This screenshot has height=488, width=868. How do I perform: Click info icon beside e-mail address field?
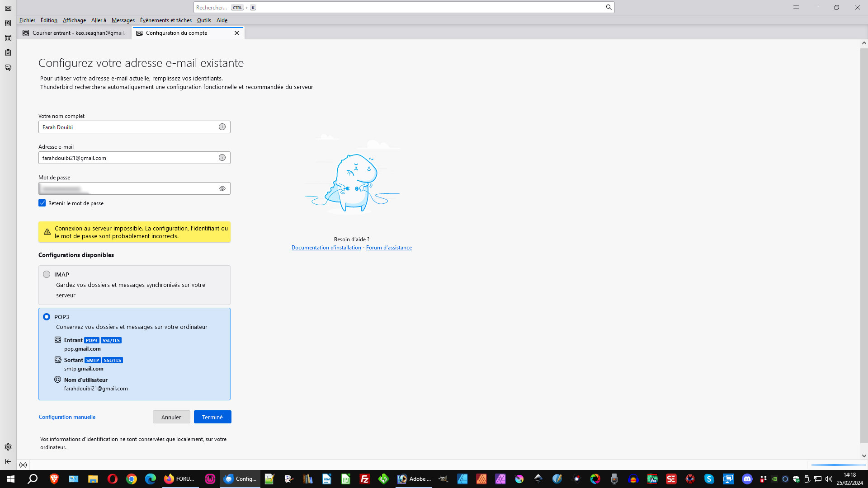(222, 158)
